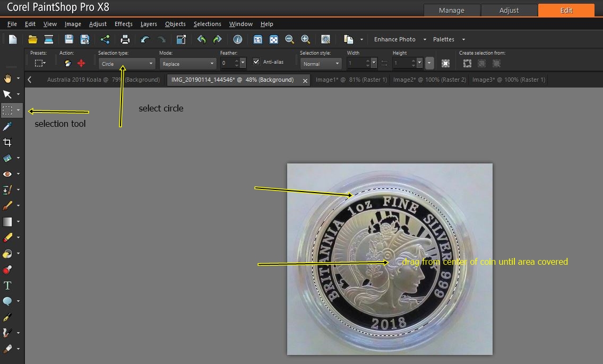The width and height of the screenshot is (603, 364).
Task: Expand the Selection tool flyout arrow
Action: (18, 110)
